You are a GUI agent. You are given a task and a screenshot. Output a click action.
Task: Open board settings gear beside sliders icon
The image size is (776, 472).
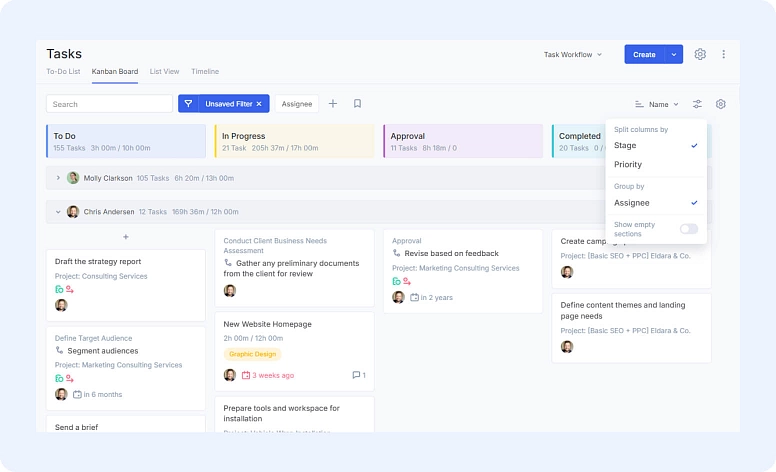tap(721, 104)
